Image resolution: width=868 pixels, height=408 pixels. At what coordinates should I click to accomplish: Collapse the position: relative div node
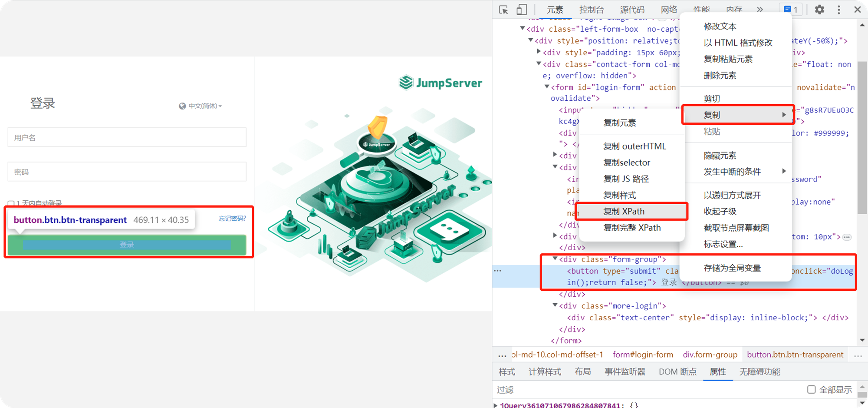(x=530, y=40)
